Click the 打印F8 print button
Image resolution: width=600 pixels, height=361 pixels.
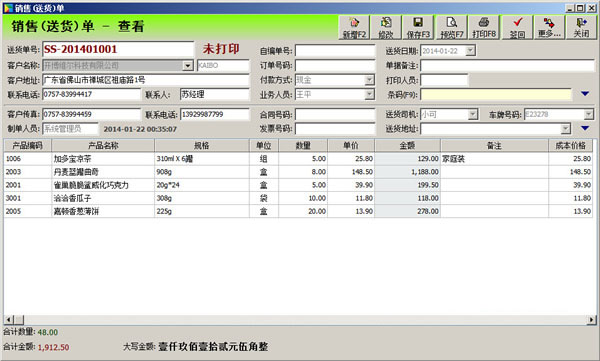[484, 27]
